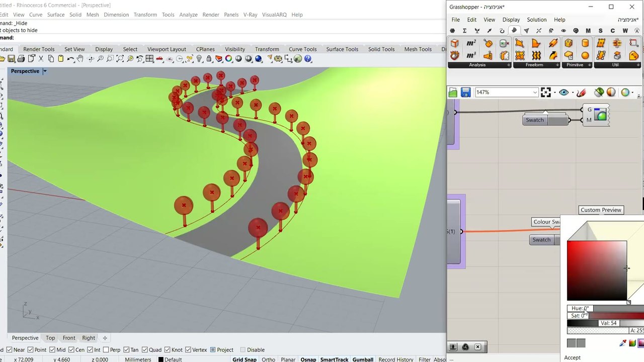This screenshot has height=362, width=644.
Task: Toggle the Point osnap checkbox
Action: [x=31, y=350]
